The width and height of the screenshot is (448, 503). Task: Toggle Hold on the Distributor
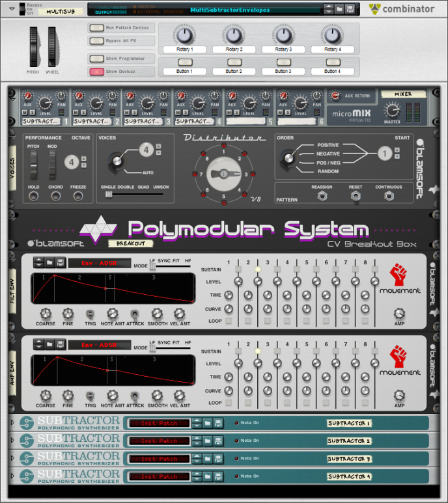coord(33,195)
